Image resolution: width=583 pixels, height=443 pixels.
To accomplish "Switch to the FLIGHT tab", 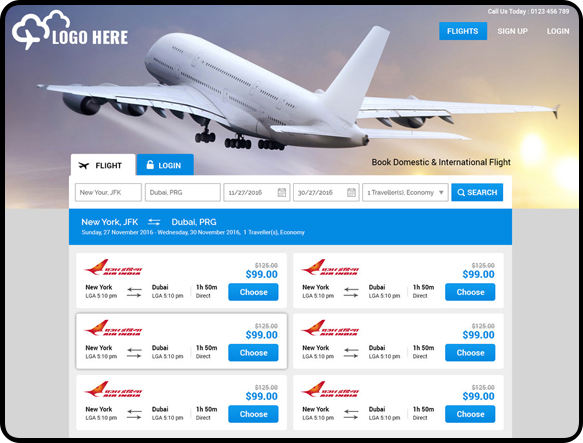I will (103, 164).
